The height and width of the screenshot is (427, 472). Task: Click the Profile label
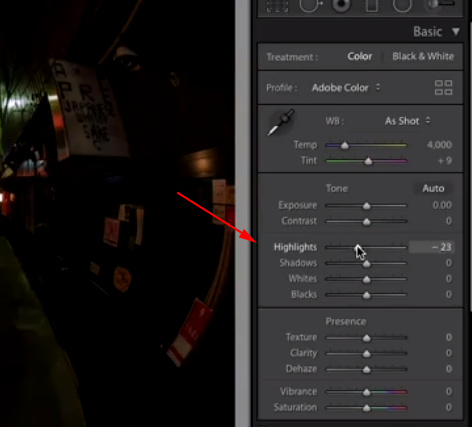click(x=281, y=88)
